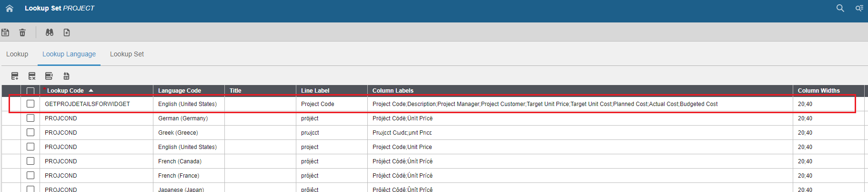
Task: Open the search-list icon at top right
Action: pos(859,8)
